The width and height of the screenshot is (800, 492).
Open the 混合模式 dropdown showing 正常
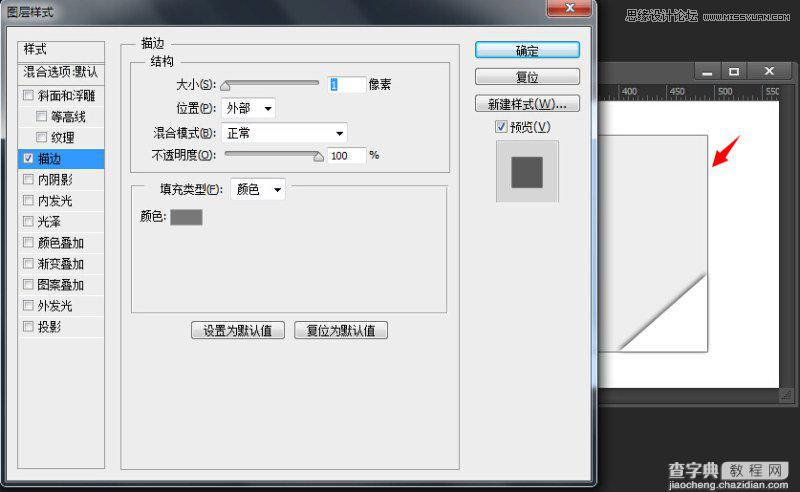pyautogui.click(x=284, y=133)
